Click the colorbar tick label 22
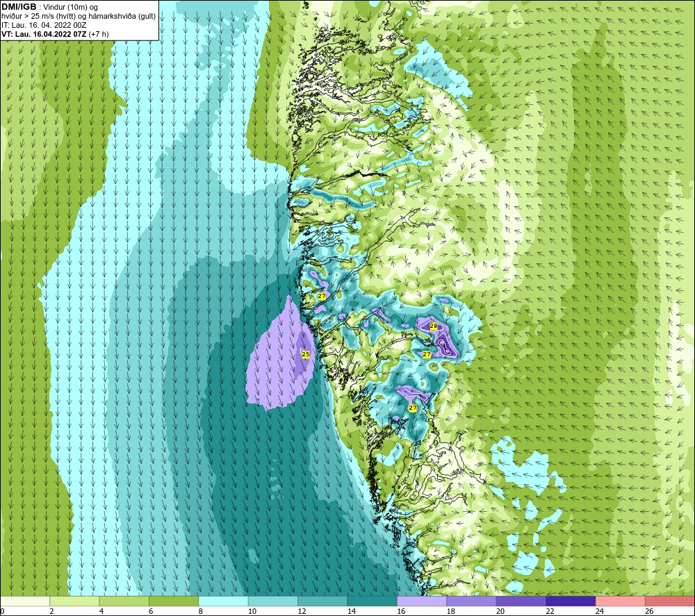The height and width of the screenshot is (616, 695). (x=550, y=611)
